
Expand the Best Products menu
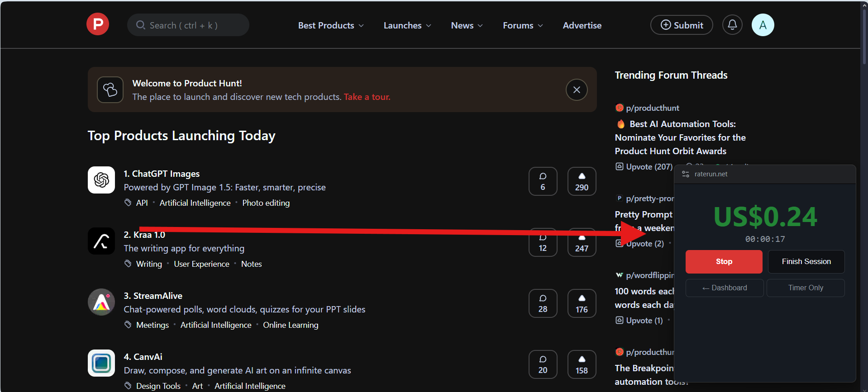pos(331,25)
